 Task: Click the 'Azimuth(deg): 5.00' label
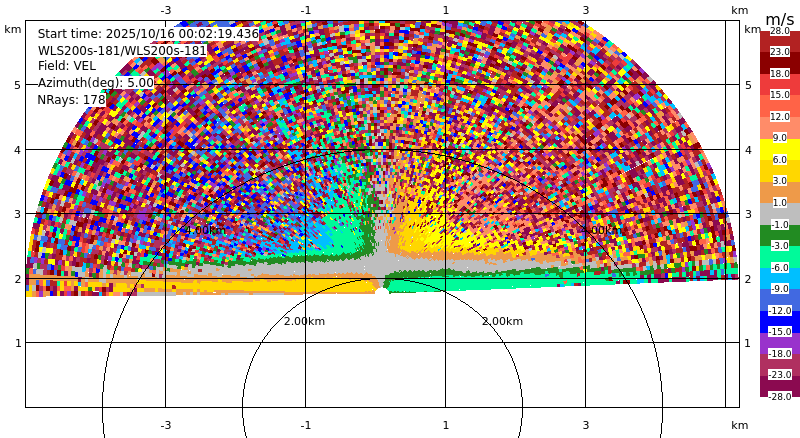click(x=95, y=83)
